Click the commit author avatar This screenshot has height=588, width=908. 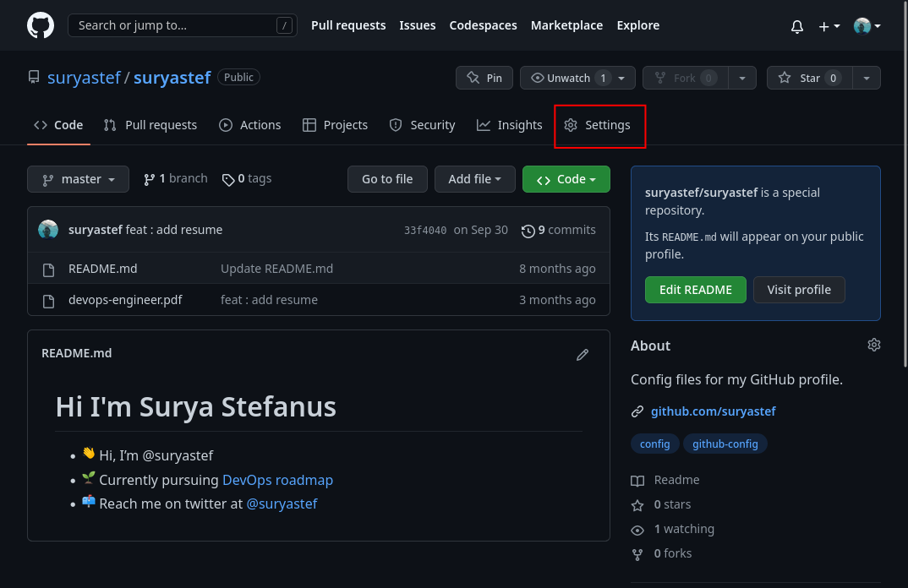click(48, 230)
